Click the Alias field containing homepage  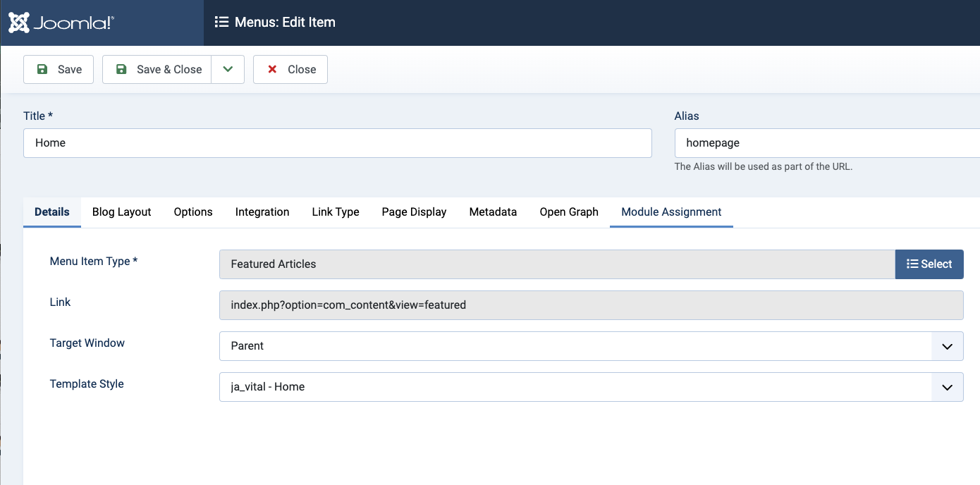click(825, 142)
